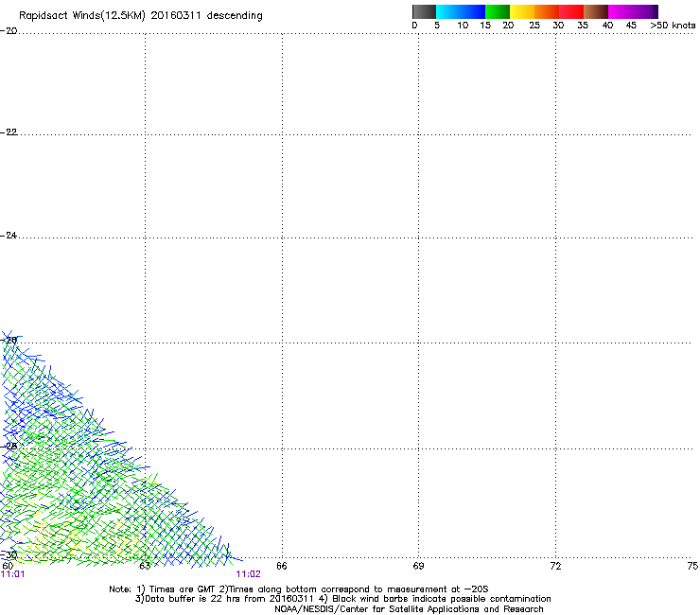The height and width of the screenshot is (615, 700).
Task: Select the '-24' latitude axis label
Action: click(9, 235)
